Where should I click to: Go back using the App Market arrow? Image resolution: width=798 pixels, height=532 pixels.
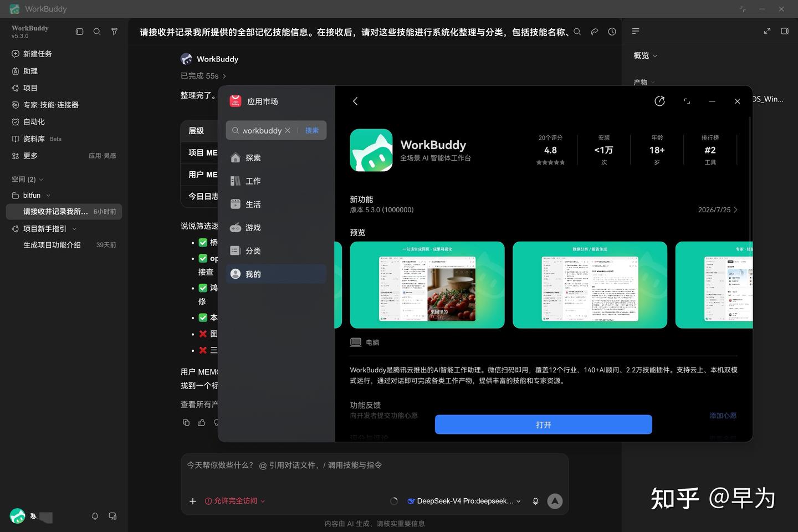tap(355, 101)
